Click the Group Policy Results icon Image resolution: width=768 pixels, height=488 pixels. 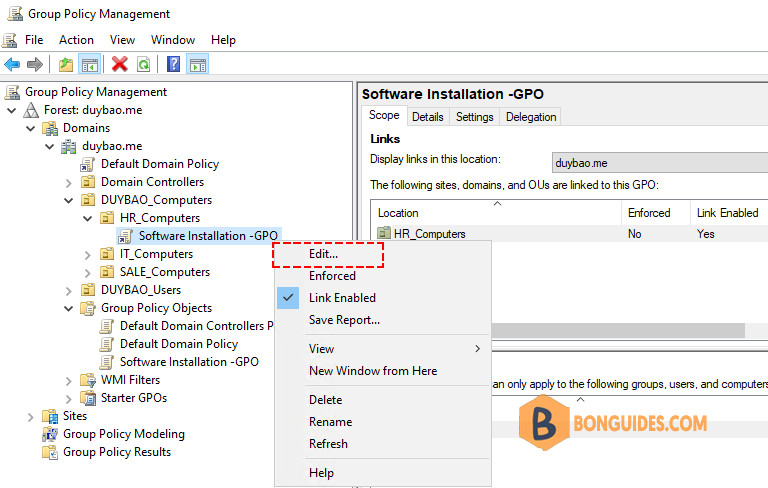(50, 452)
